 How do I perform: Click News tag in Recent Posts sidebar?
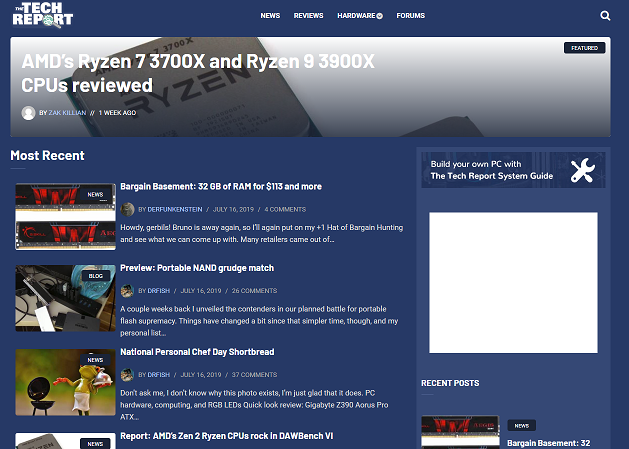pos(521,425)
